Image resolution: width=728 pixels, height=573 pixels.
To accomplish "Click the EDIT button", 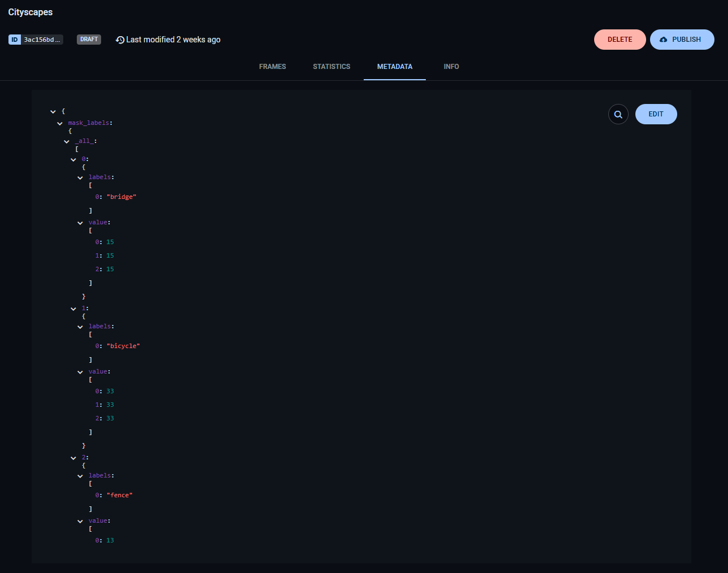I will pyautogui.click(x=656, y=114).
